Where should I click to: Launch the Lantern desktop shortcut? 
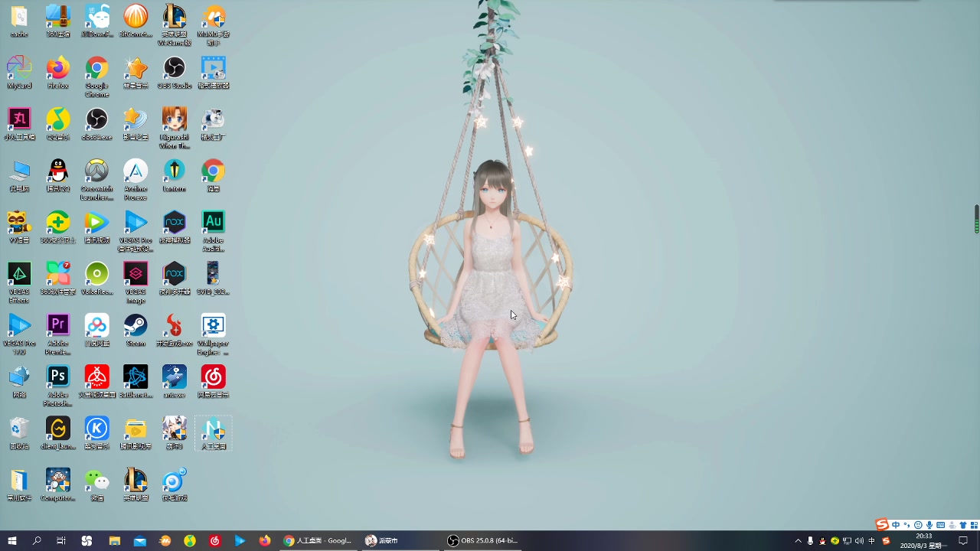coord(175,175)
